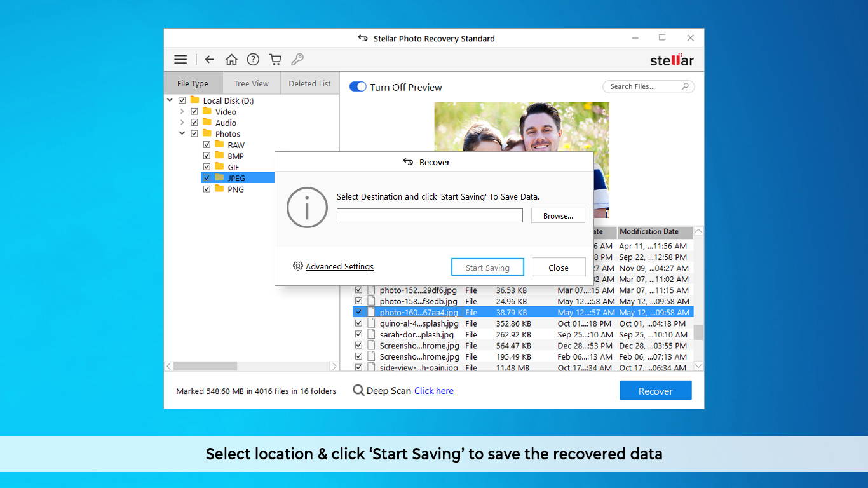Uncheck the Video folder checkbox
The width and height of the screenshot is (868, 488).
tap(194, 112)
